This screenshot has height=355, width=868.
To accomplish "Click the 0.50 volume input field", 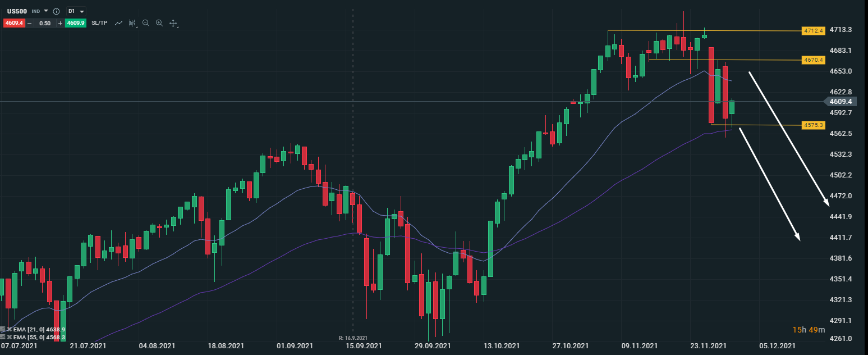I will point(45,23).
